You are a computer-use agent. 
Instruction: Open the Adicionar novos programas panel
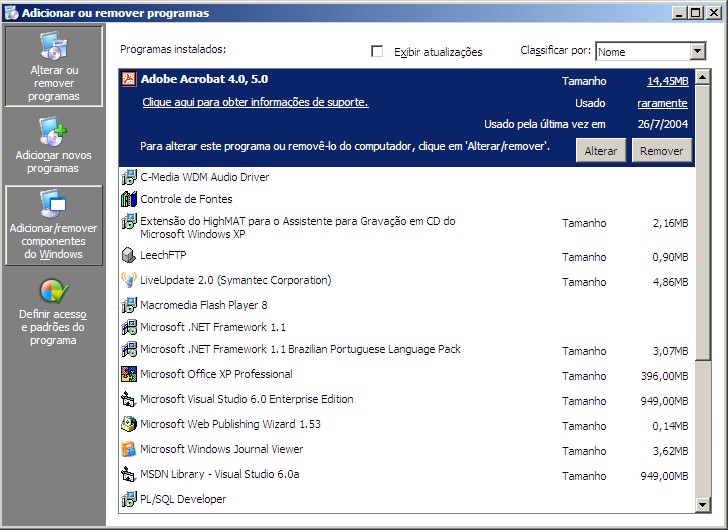click(54, 146)
